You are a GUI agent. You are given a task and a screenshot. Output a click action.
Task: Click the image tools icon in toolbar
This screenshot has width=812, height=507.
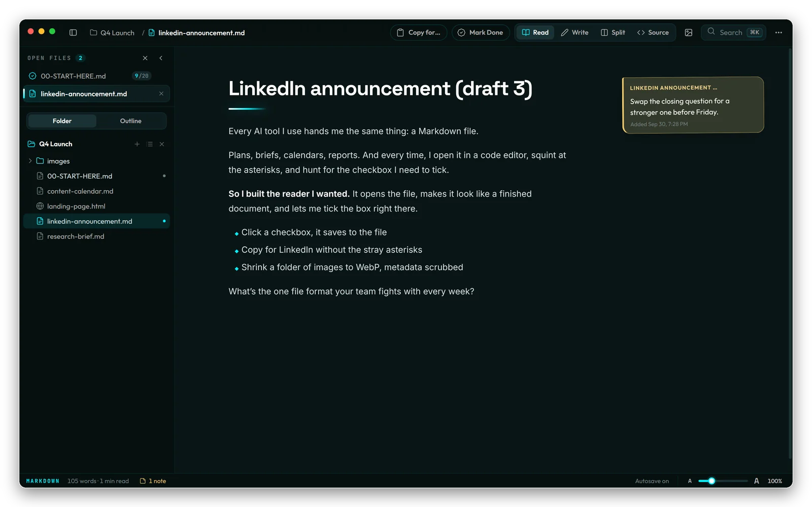coord(689,32)
